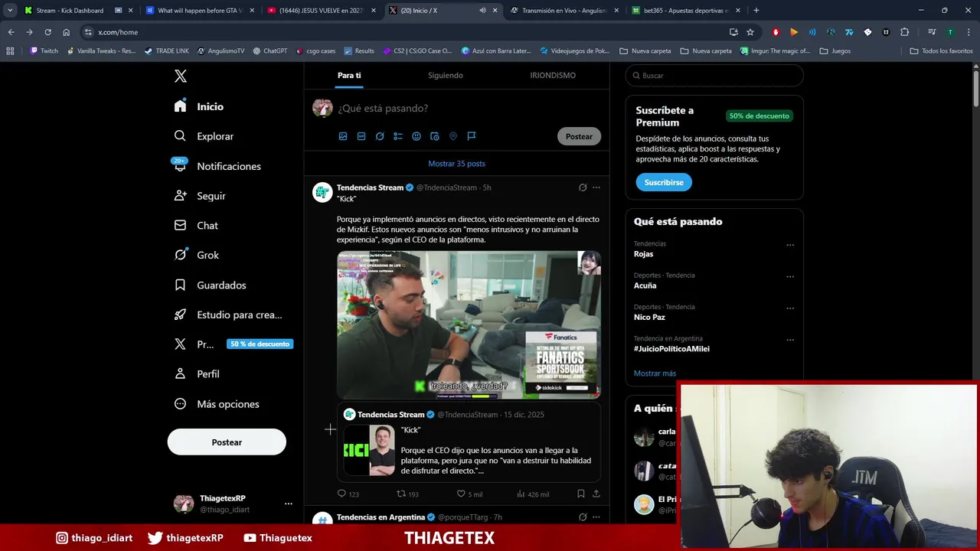The image size is (980, 551).
Task: Open a new browser tab
Action: click(756, 11)
